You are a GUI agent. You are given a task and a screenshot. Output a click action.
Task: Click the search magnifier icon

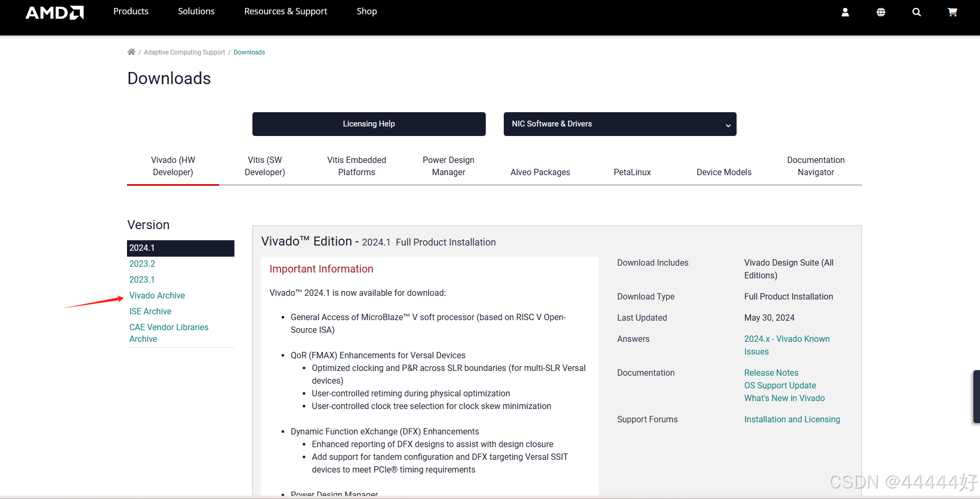(917, 12)
